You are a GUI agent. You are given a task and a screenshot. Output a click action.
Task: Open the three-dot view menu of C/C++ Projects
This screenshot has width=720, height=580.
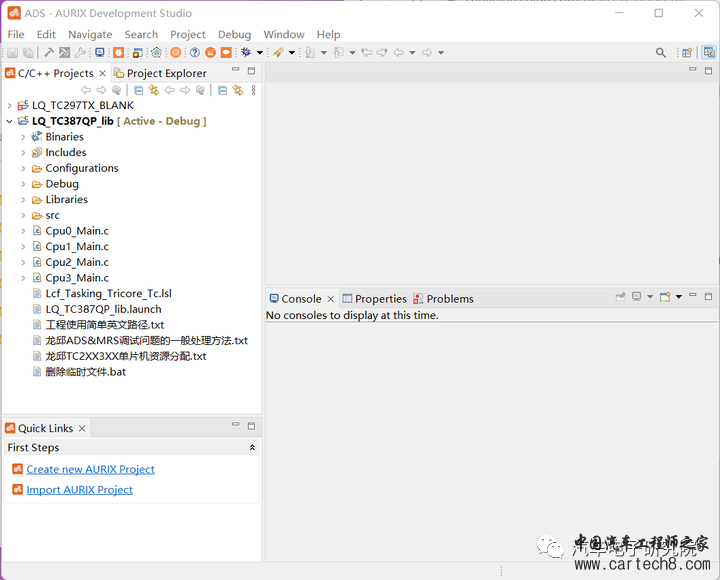[253, 90]
